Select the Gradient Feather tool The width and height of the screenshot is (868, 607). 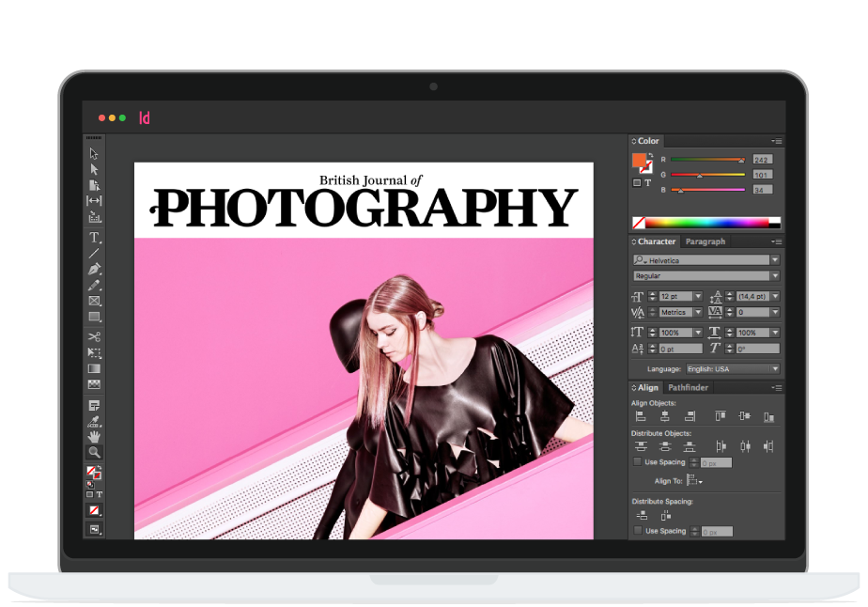click(x=94, y=383)
